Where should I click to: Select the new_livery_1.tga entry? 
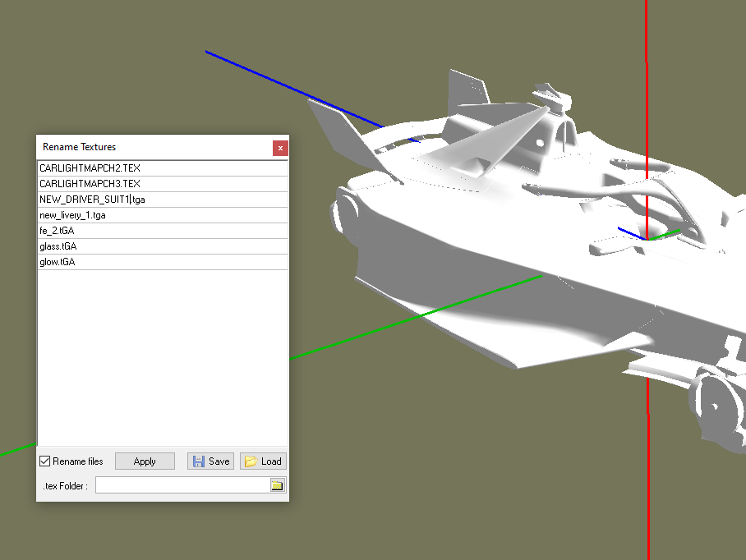coord(163,215)
